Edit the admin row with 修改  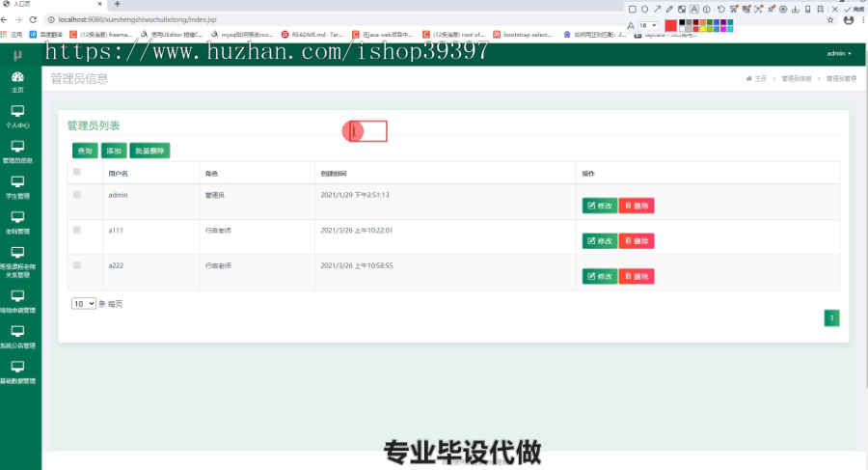coord(600,206)
